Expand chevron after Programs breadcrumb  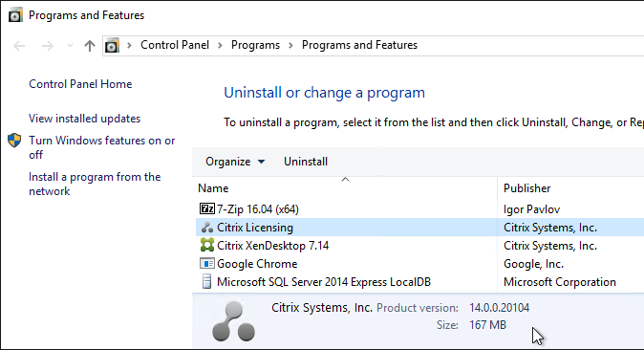click(x=290, y=45)
